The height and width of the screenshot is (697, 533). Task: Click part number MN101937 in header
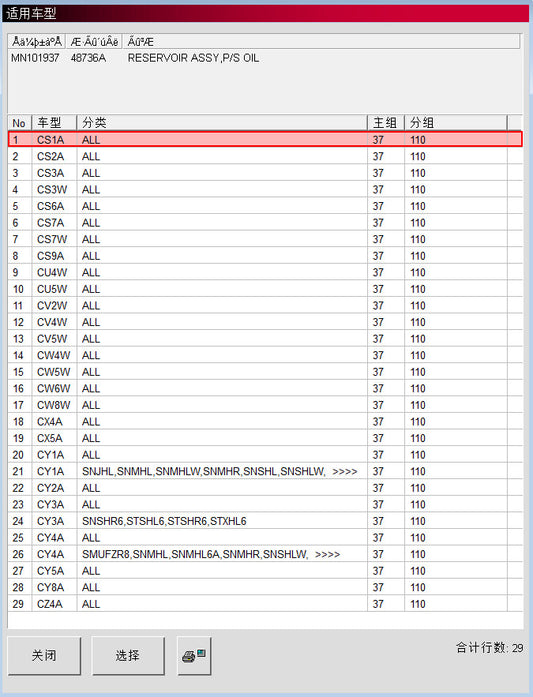tap(35, 58)
